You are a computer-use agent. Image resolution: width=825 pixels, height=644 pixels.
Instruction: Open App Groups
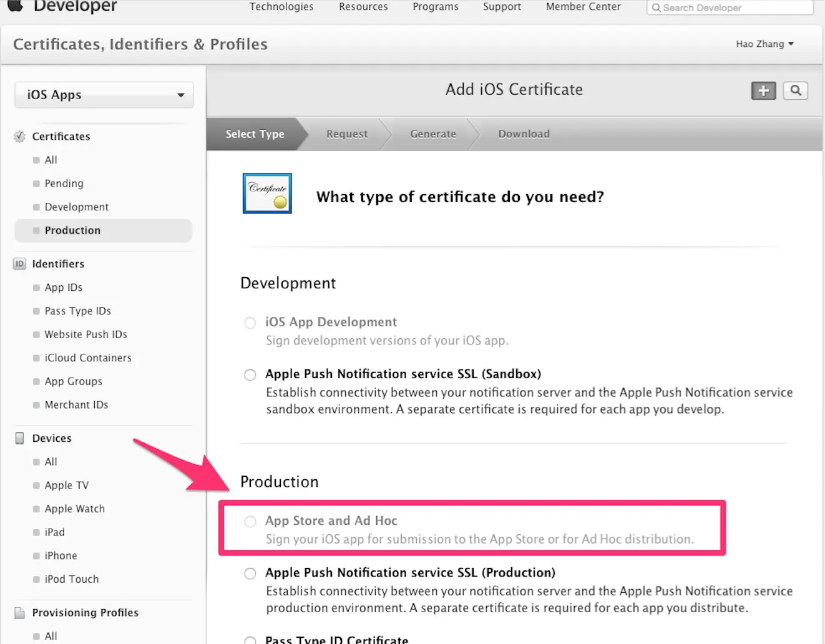74,381
